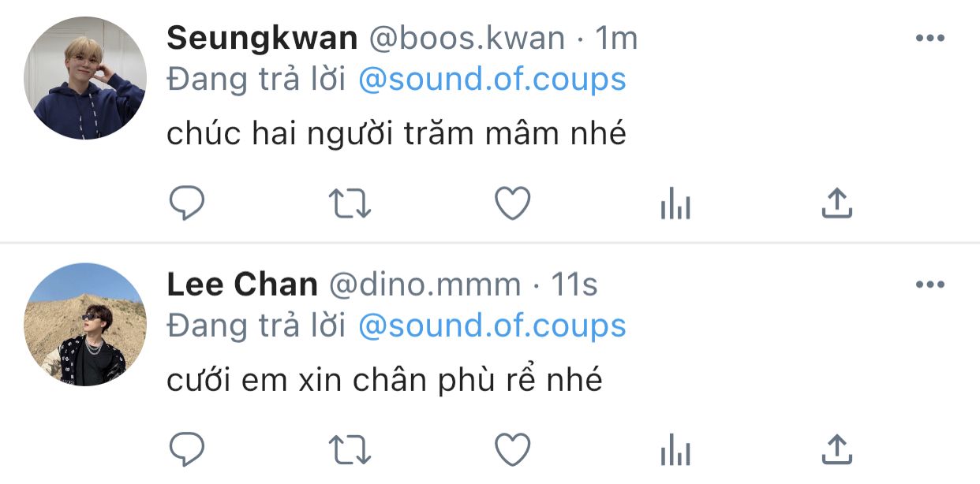Viewport: 980px width, 484px height.
Task: Open Lee Chan's profile picture
Action: click(85, 324)
